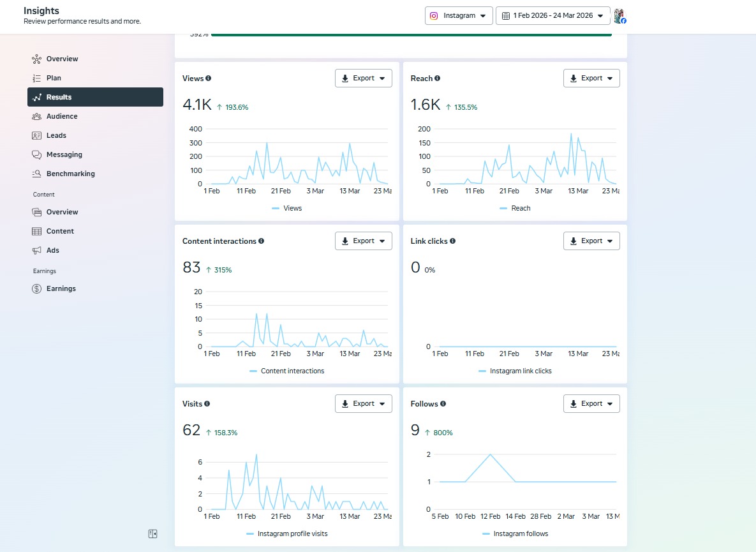Open the Messaging menu item
Screen dimensions: 756x552
click(95, 155)
